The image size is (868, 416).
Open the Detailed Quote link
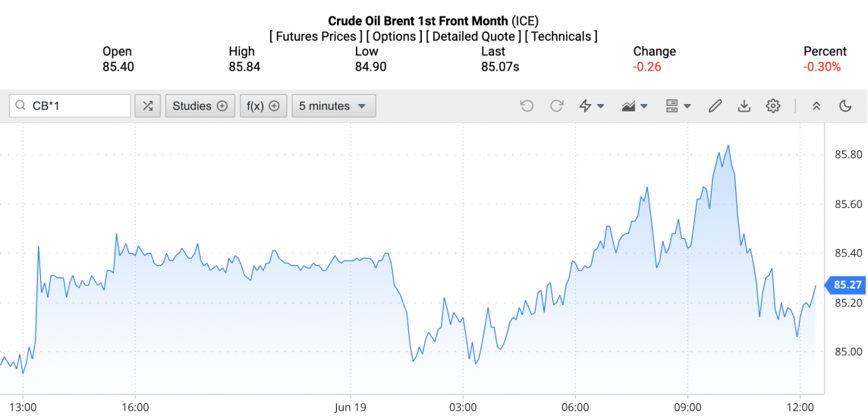[x=473, y=36]
